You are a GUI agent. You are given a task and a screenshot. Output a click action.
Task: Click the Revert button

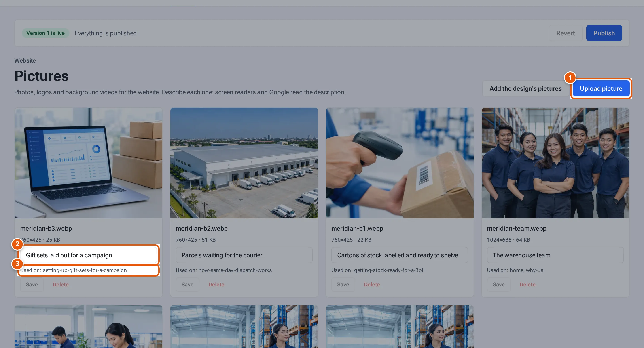[x=565, y=33]
